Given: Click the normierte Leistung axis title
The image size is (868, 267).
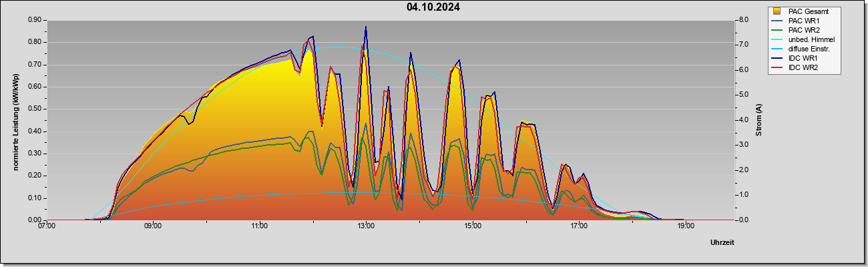Looking at the screenshot, I should click(x=15, y=119).
